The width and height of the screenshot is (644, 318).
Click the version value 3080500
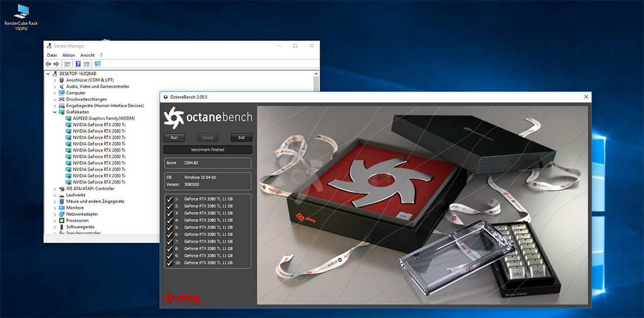click(x=192, y=184)
